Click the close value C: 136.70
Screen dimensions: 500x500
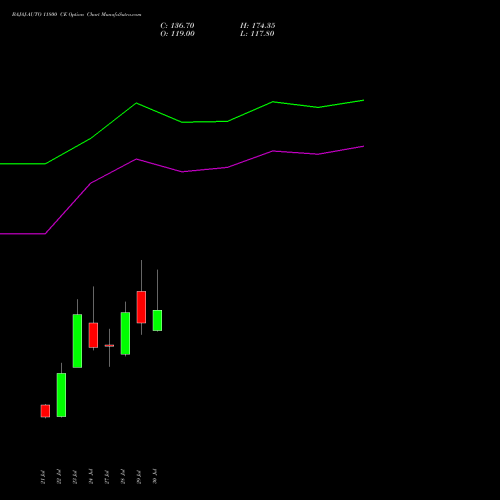pos(177,26)
